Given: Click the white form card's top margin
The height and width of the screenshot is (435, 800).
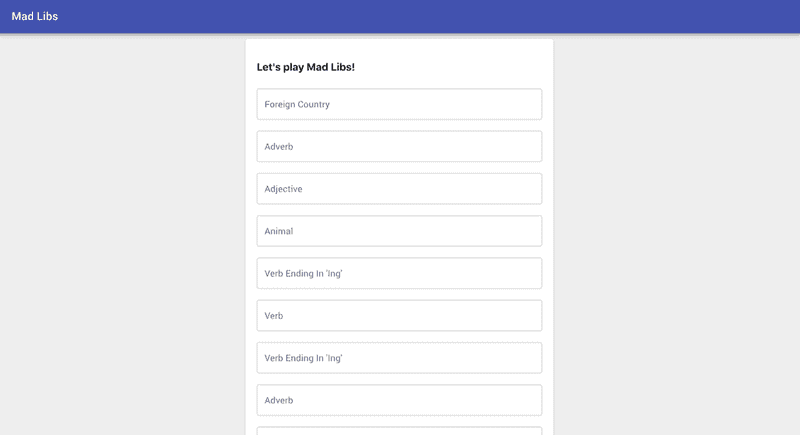Looking at the screenshot, I should (399, 47).
